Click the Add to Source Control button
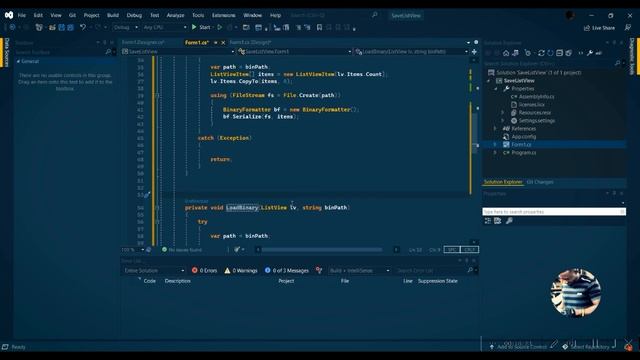The image size is (640, 360). click(x=518, y=347)
